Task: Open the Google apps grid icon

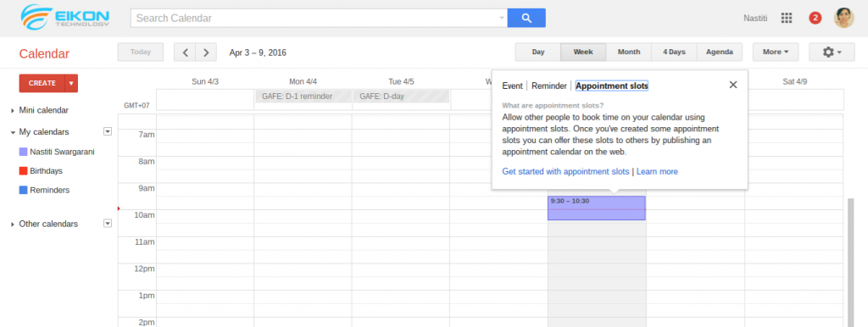Action: coord(787,19)
